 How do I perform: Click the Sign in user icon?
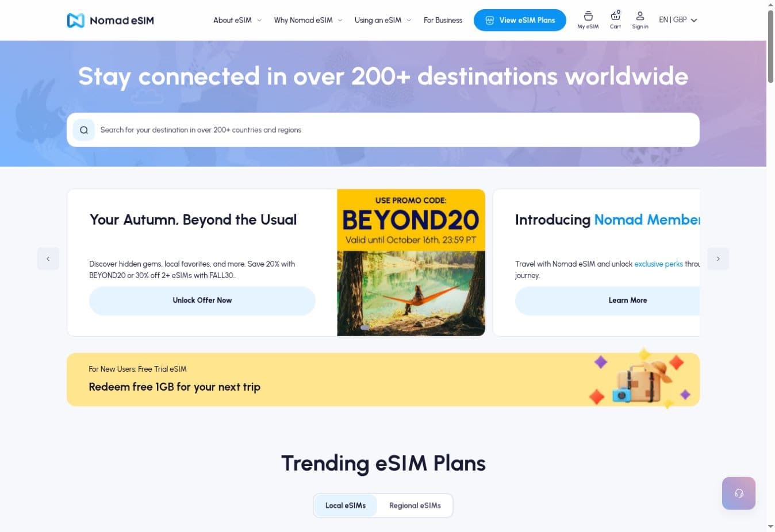(x=640, y=20)
